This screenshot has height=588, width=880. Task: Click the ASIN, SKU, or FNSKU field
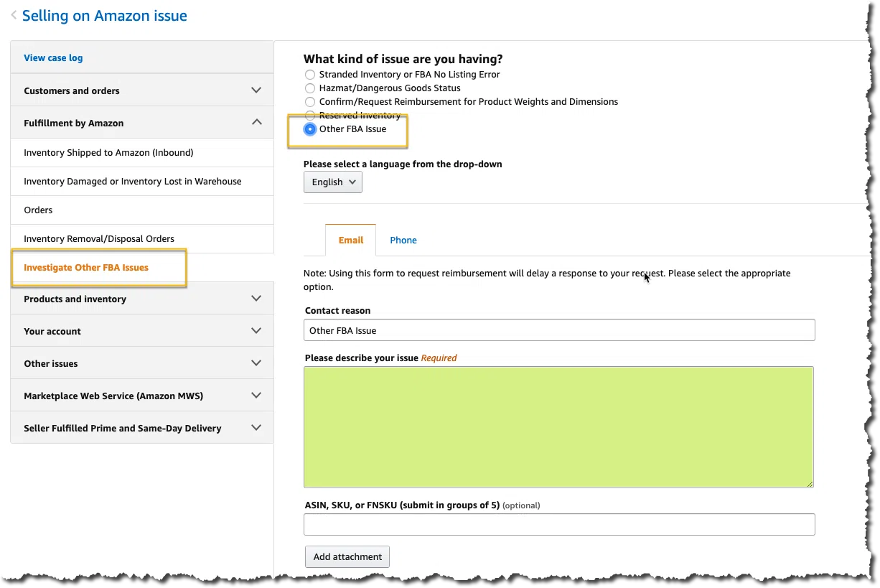(559, 525)
